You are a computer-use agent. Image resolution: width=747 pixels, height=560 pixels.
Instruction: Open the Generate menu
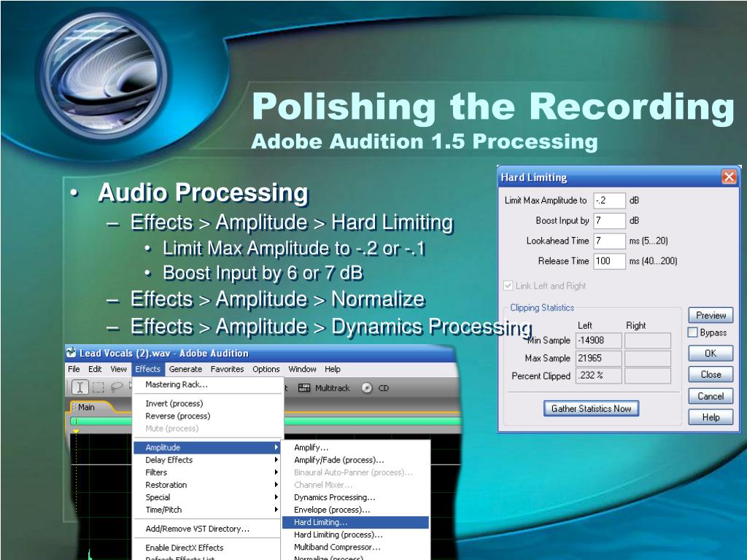tap(185, 369)
